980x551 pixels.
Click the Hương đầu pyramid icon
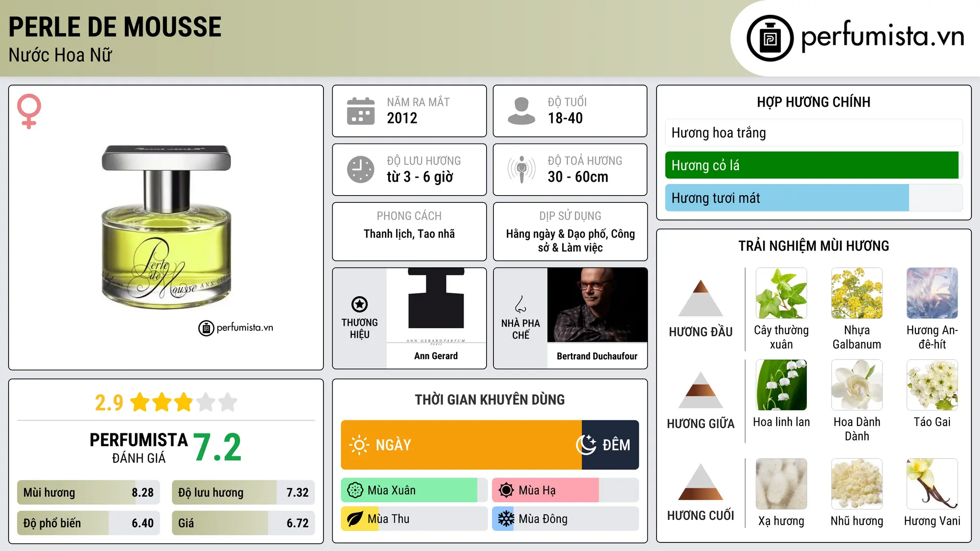click(701, 298)
